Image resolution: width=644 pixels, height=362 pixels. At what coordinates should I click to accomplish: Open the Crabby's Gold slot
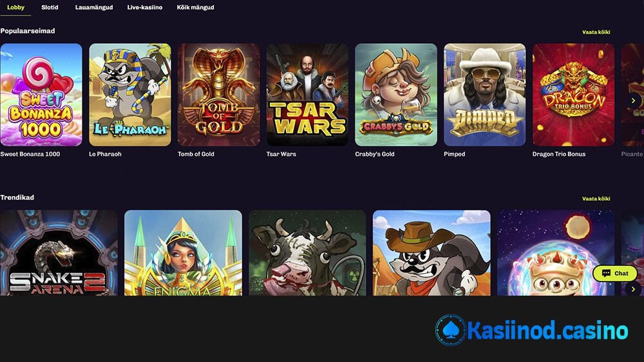point(396,95)
